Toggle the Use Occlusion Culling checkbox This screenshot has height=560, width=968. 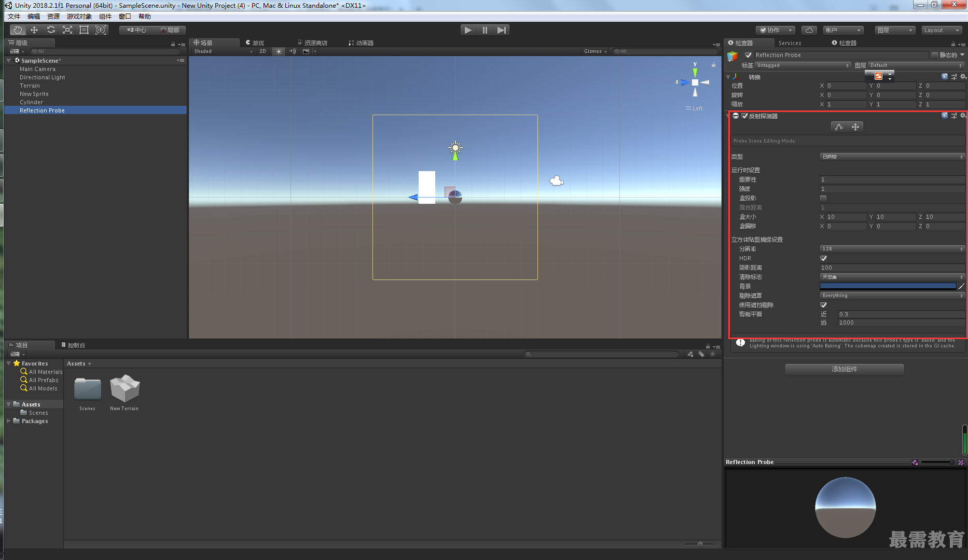click(x=823, y=305)
